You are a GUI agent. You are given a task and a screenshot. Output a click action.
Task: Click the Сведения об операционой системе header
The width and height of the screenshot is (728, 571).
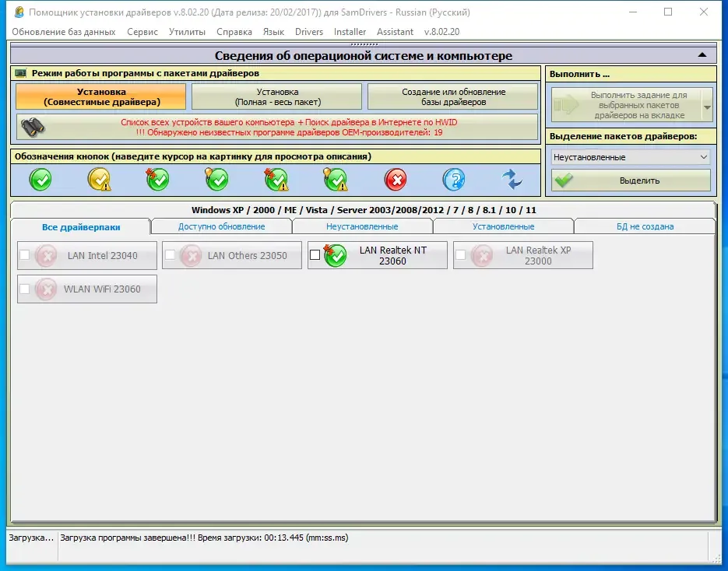tap(364, 56)
